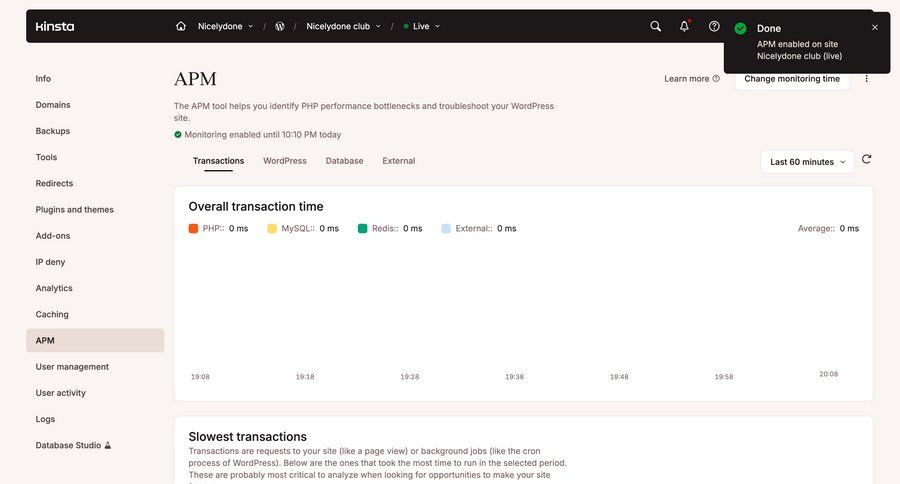Viewport: 900px width, 484px height.
Task: Open Live environment dropdown
Action: (421, 26)
